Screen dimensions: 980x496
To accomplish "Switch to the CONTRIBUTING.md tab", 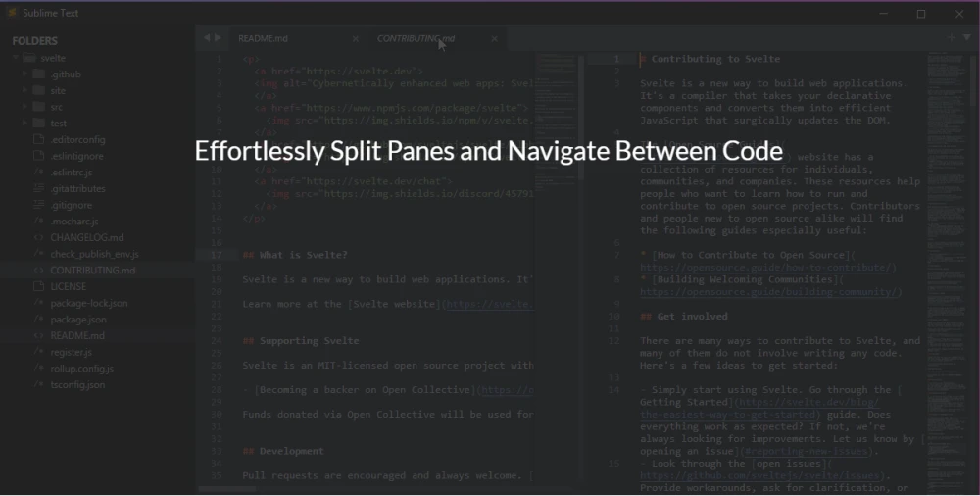I will [x=416, y=38].
